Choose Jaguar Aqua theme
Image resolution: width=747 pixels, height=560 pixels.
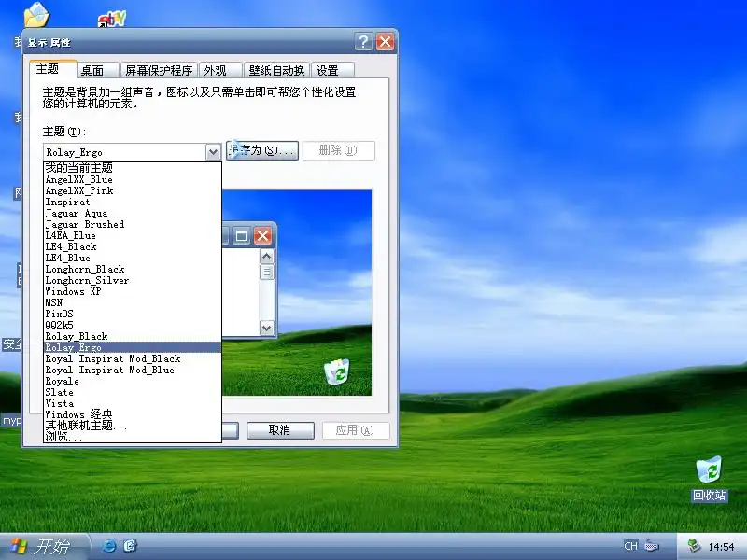click(x=133, y=214)
